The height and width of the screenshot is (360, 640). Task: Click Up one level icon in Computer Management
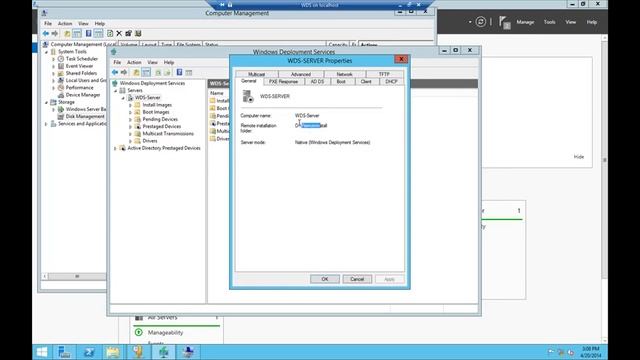tap(67, 33)
